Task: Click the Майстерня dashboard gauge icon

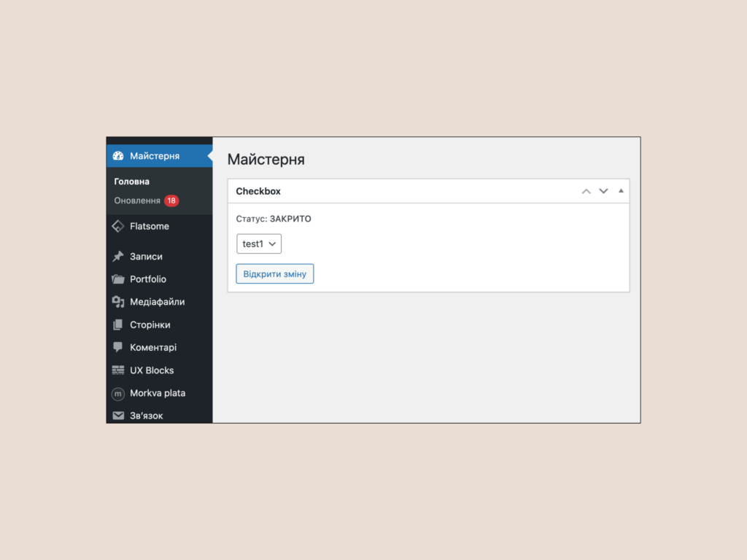Action: (117, 156)
